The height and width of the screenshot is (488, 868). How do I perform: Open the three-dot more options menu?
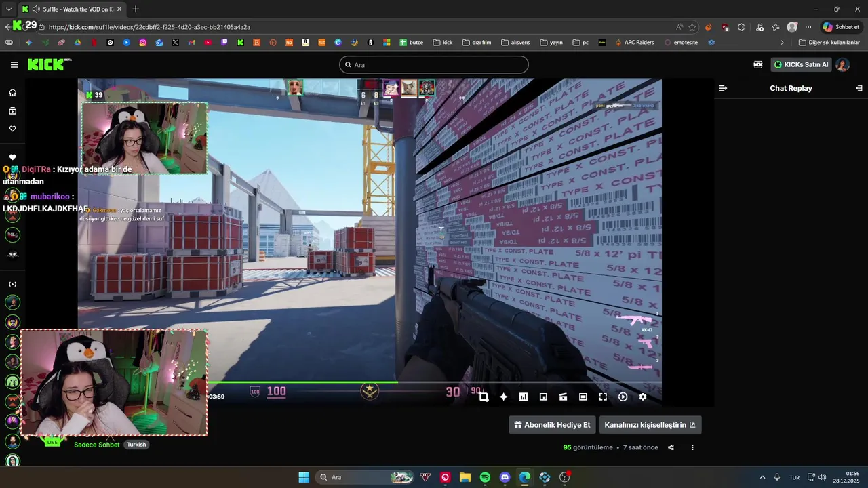click(692, 447)
